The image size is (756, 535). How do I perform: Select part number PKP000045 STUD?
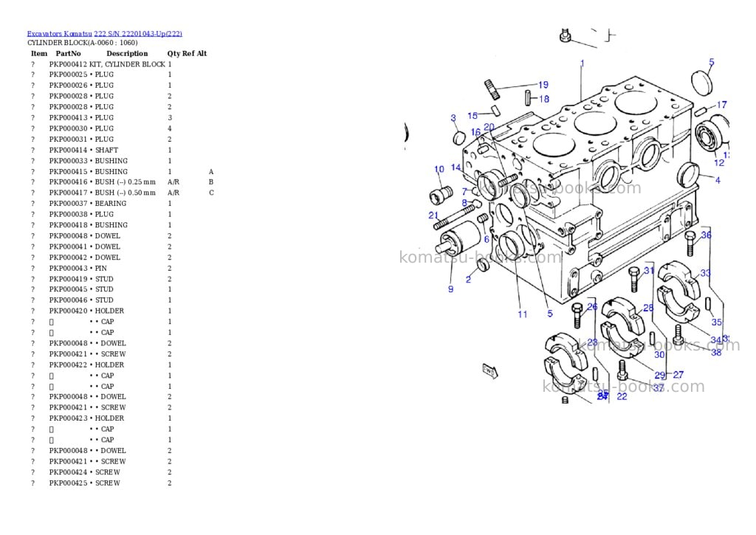(81, 289)
